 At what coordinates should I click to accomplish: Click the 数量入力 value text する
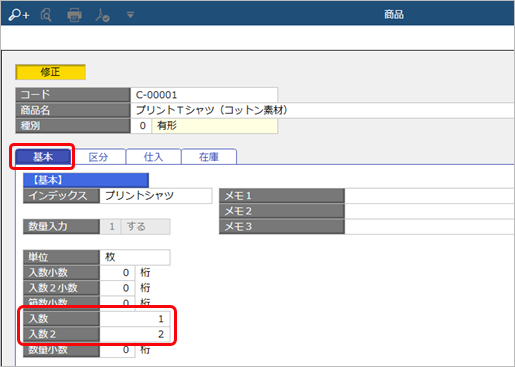click(x=136, y=227)
